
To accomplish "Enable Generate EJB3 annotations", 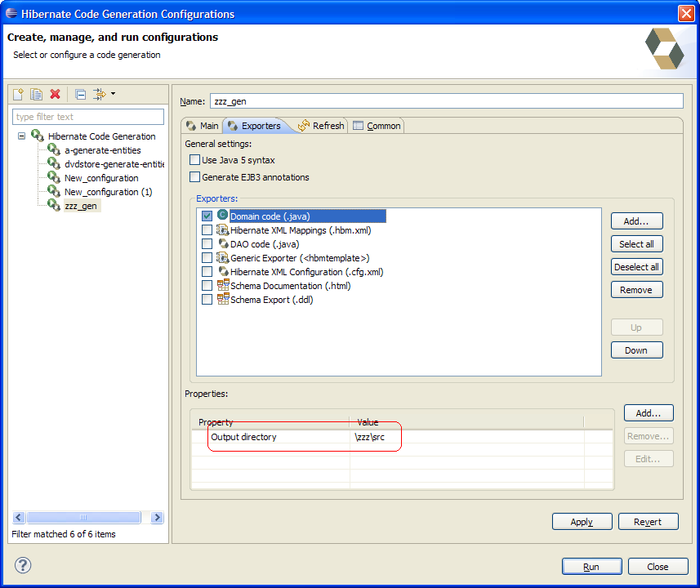I will click(194, 176).
